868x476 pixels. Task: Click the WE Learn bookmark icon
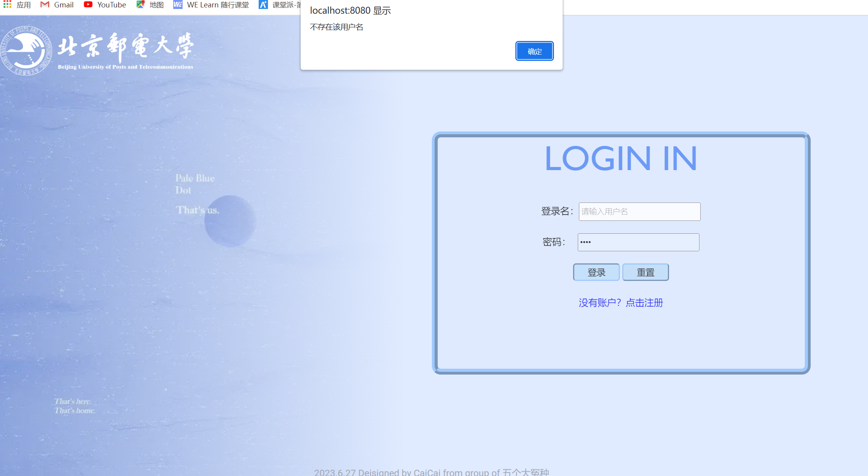(x=178, y=5)
